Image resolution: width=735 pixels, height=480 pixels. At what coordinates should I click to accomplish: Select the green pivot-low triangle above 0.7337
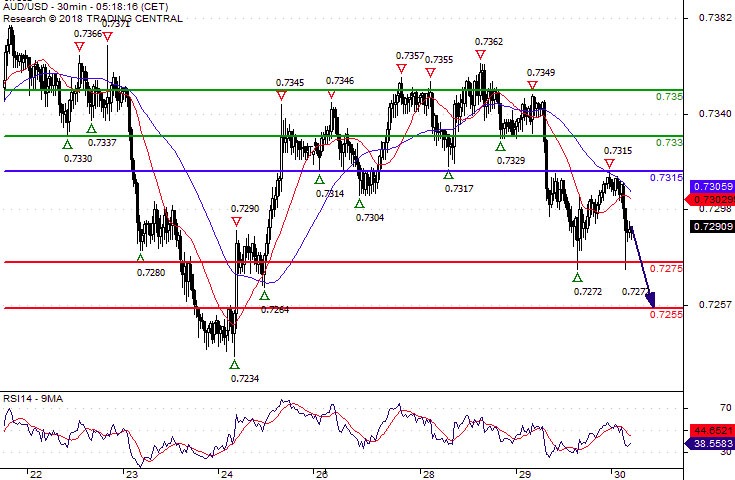[91, 128]
